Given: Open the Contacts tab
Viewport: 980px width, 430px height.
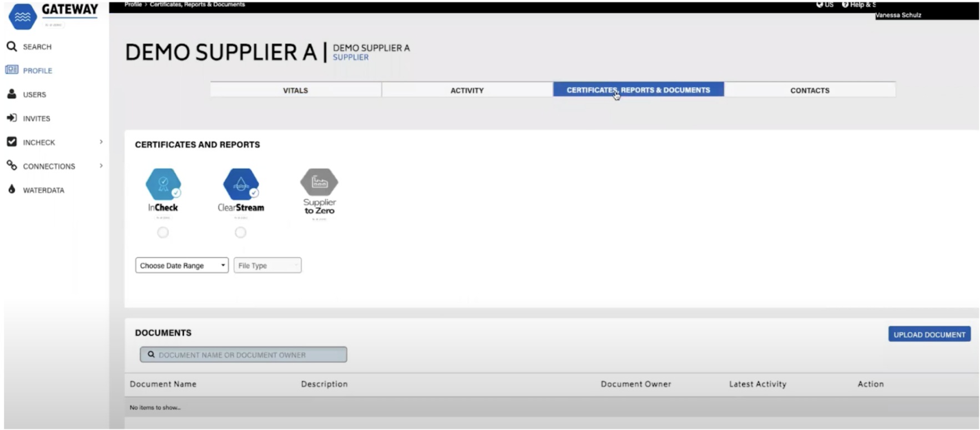Looking at the screenshot, I should coord(809,90).
